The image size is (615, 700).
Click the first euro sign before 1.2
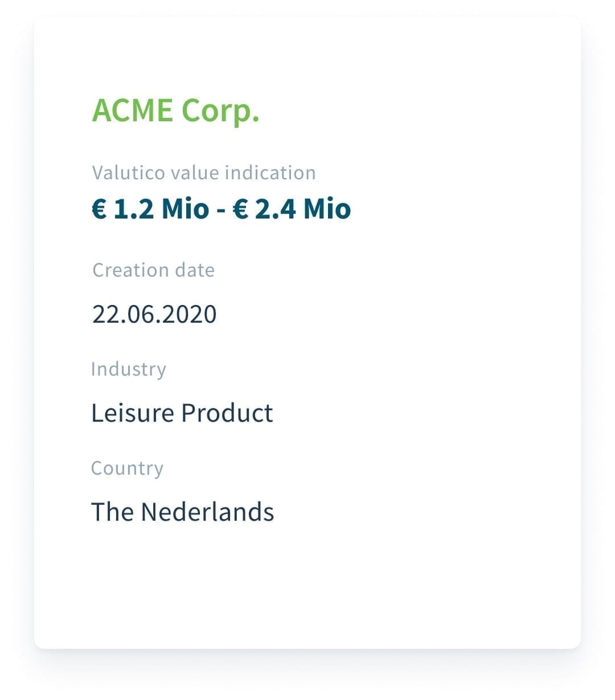click(x=99, y=209)
